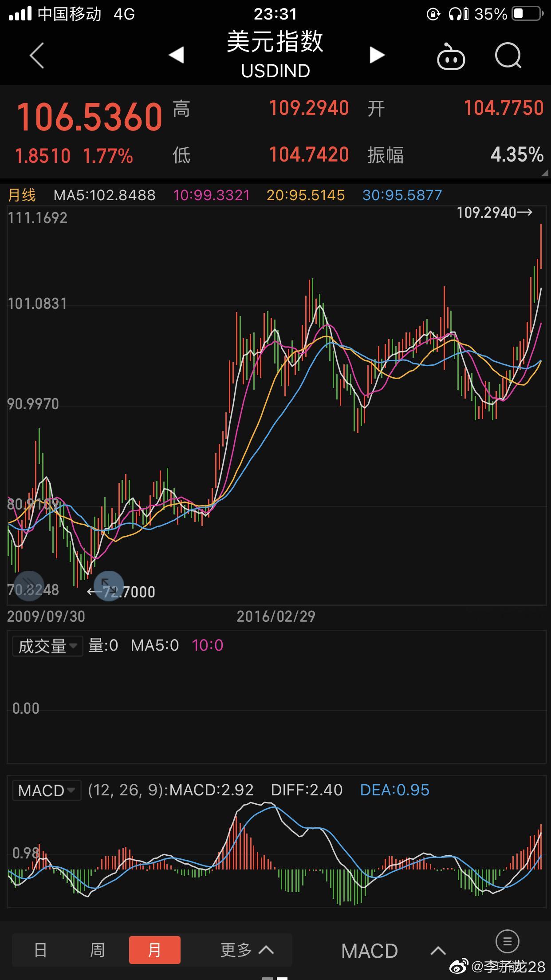This screenshot has width=551, height=980.
Task: Tap the signal strength bars
Action: coord(20,14)
